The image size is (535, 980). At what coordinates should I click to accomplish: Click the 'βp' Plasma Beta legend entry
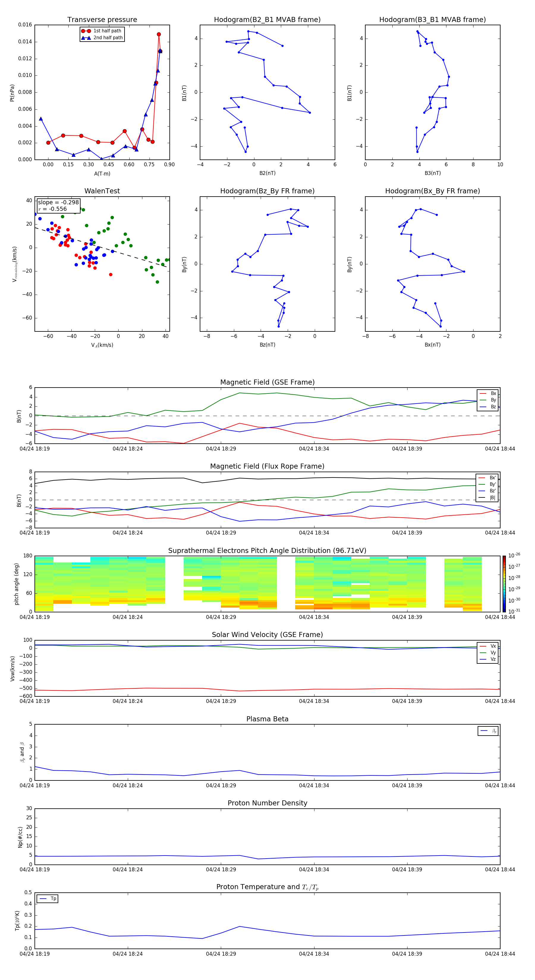pos(488,731)
